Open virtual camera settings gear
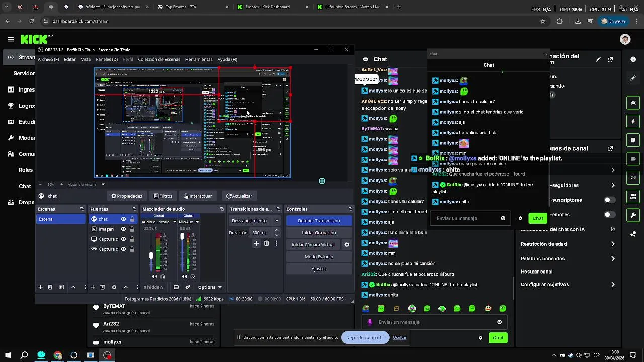The width and height of the screenshot is (644, 362). point(347,245)
